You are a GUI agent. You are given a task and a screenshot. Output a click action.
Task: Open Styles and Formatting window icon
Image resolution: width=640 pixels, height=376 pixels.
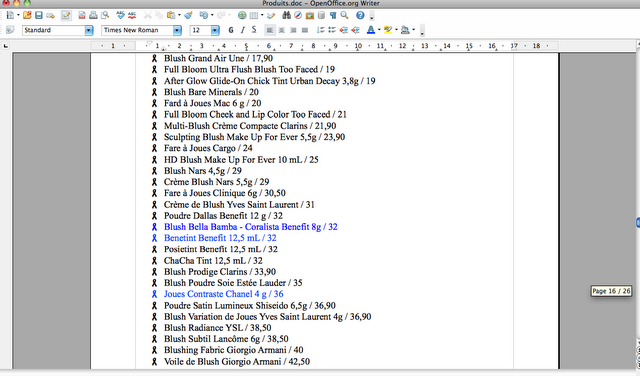(10, 30)
